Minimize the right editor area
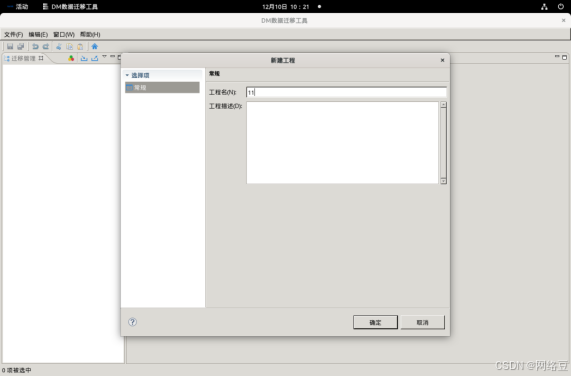This screenshot has width=572, height=377. coord(557,57)
